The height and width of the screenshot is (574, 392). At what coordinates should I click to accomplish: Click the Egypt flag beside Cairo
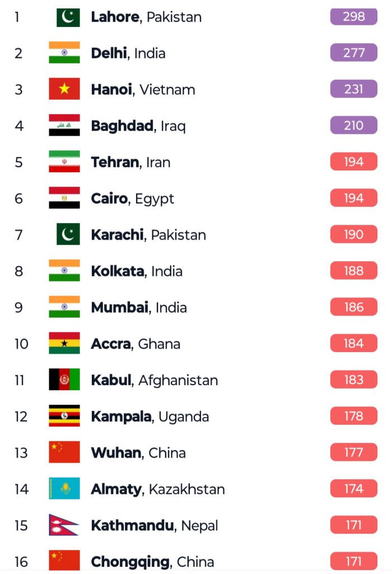(64, 198)
